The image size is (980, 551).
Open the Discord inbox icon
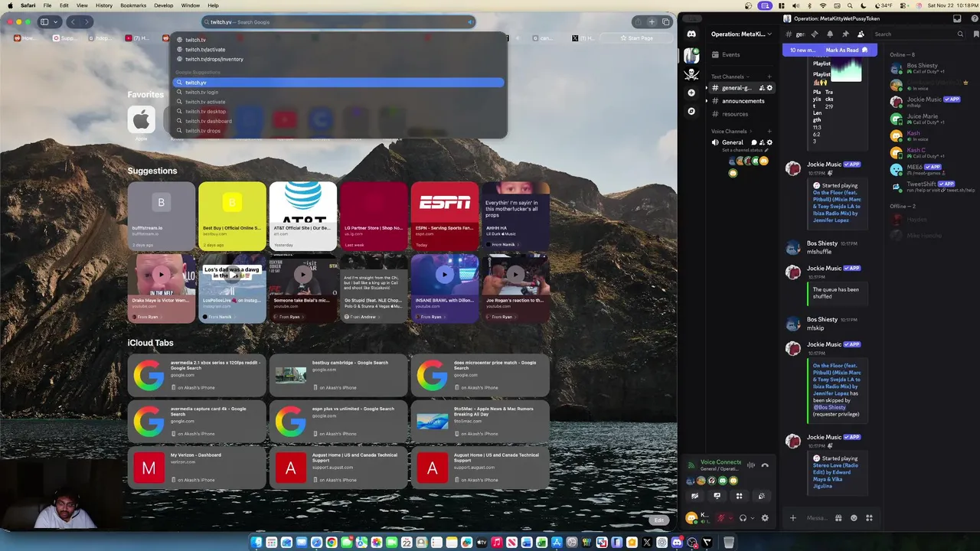[x=957, y=18]
